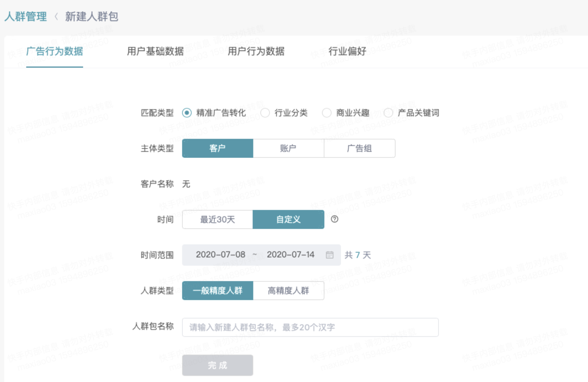
Task: Select the 行业分类 radio button
Action: [265, 113]
